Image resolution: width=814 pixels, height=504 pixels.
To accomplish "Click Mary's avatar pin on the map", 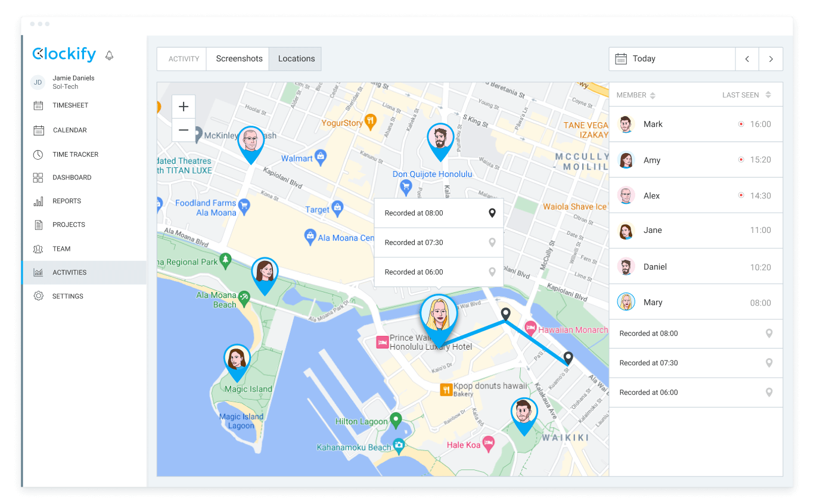I will [x=439, y=314].
